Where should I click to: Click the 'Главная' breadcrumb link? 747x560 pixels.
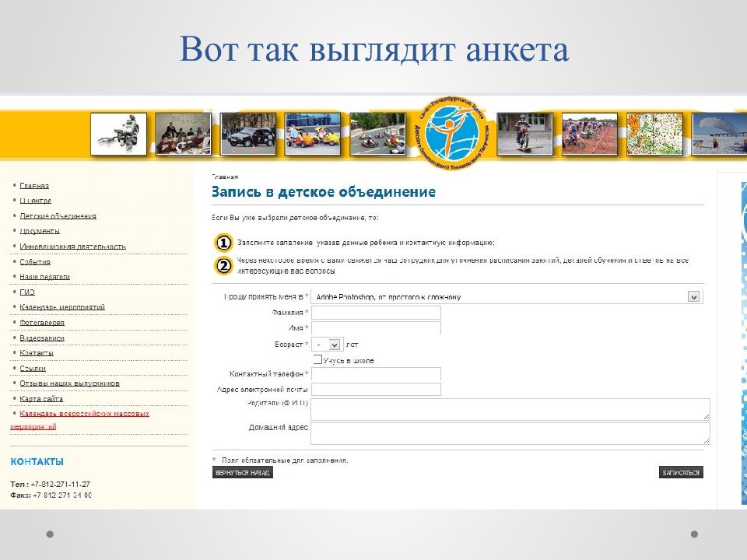point(224,178)
